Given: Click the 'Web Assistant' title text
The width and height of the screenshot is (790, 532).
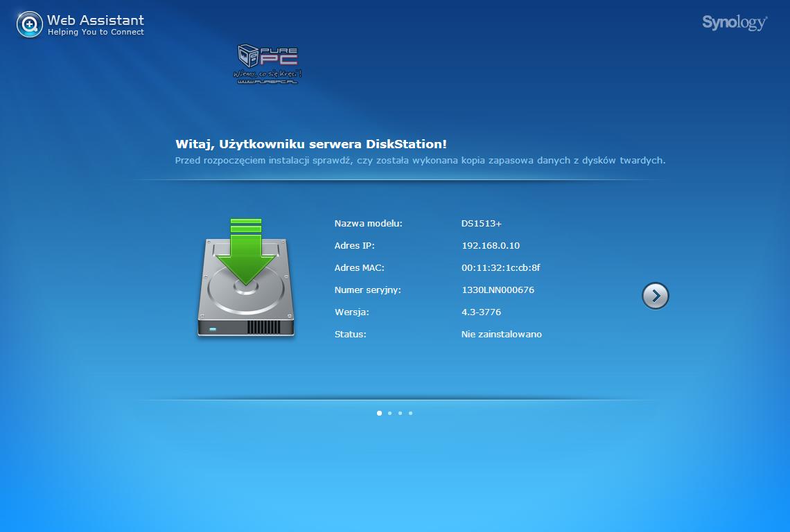Looking at the screenshot, I should point(96,20).
